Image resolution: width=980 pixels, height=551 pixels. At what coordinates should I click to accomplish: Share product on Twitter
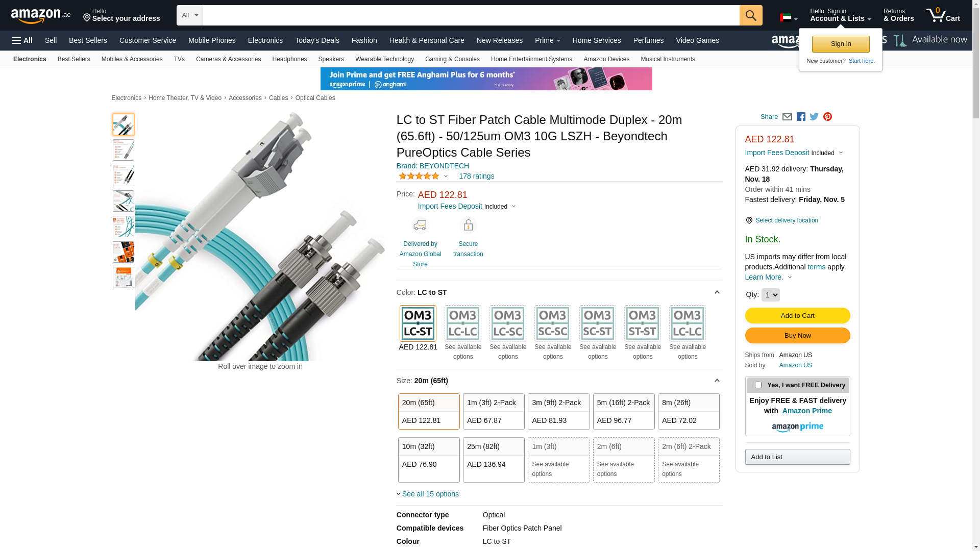pyautogui.click(x=814, y=117)
